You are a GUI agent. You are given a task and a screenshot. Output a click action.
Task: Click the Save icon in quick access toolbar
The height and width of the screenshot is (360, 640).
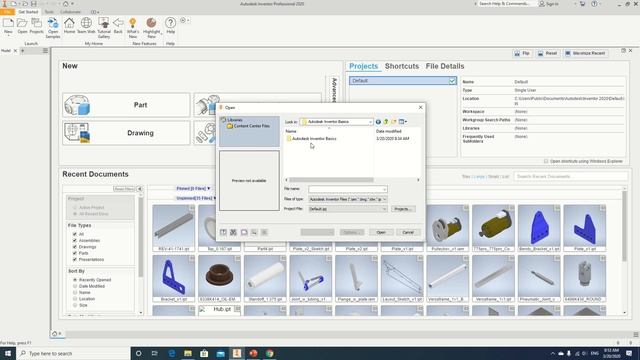coord(33,4)
